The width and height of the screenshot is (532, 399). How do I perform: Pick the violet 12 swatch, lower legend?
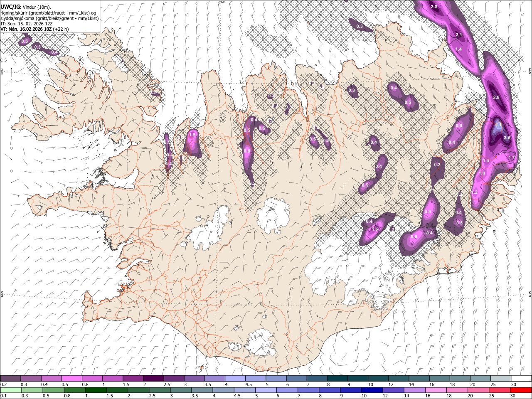click(393, 390)
